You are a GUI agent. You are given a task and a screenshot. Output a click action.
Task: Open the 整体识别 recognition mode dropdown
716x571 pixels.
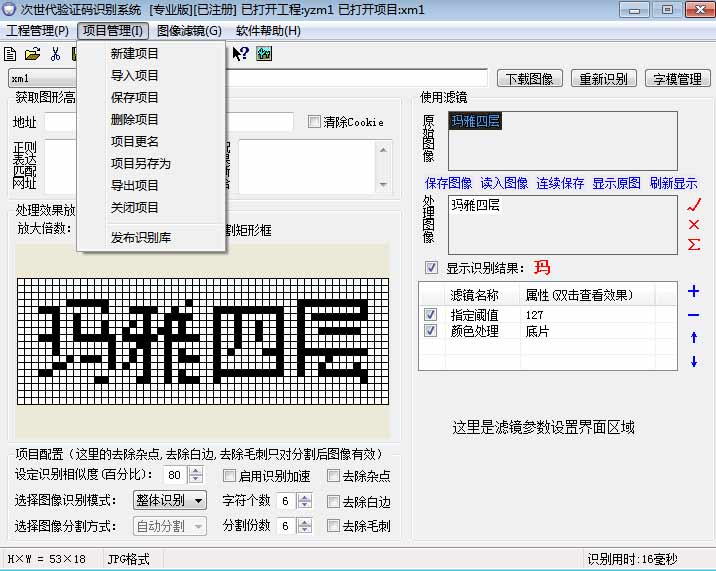pos(170,500)
